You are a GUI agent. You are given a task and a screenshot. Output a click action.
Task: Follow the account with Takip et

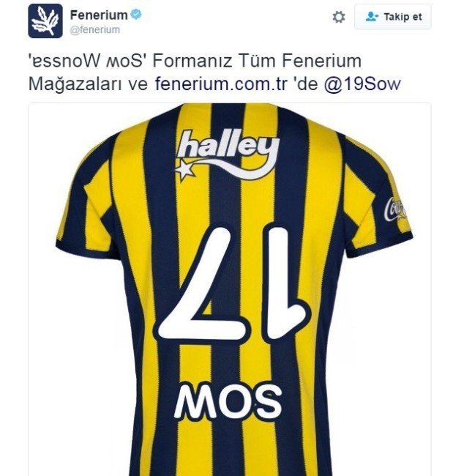392,17
